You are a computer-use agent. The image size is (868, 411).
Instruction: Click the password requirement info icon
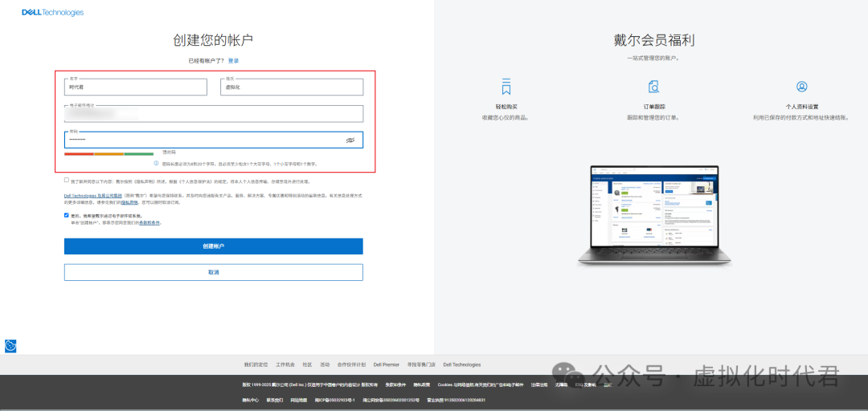point(156,163)
